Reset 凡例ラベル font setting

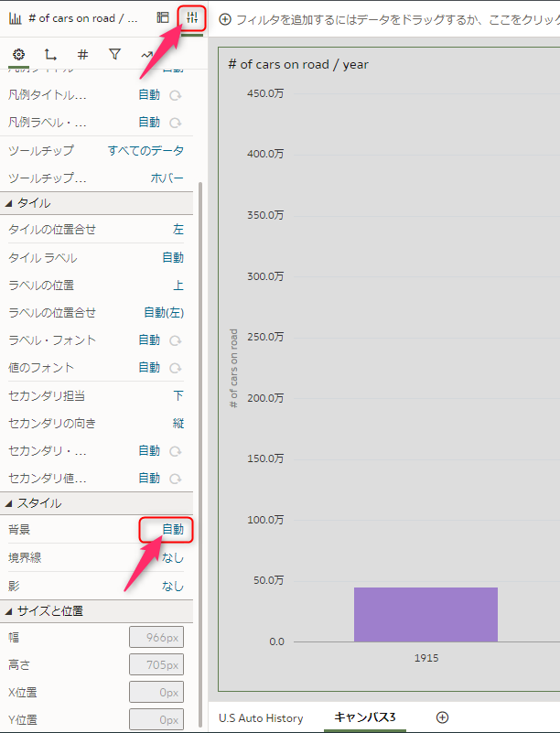coord(176,123)
